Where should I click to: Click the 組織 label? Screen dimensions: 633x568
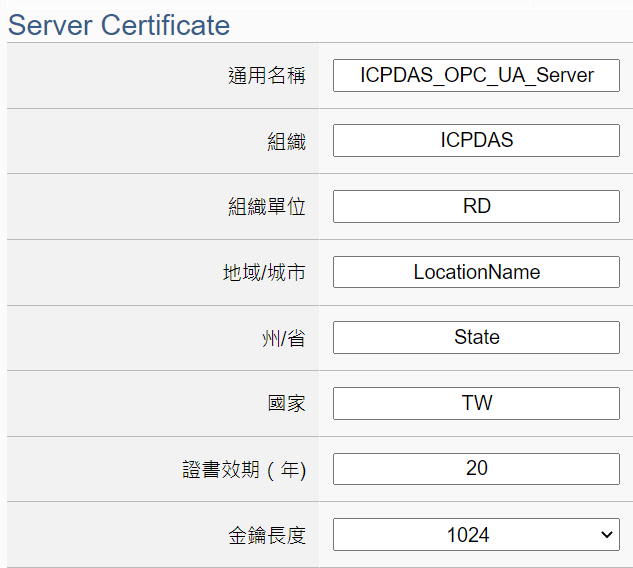point(287,141)
